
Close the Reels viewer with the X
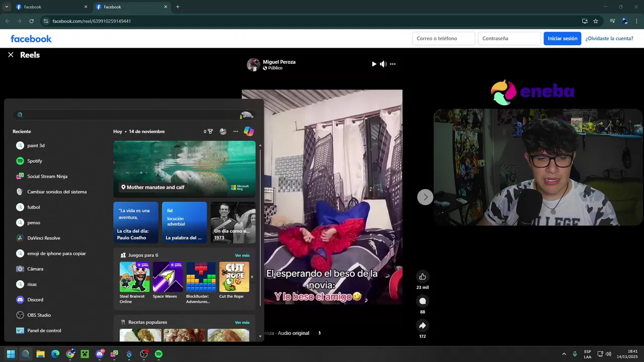tap(11, 55)
